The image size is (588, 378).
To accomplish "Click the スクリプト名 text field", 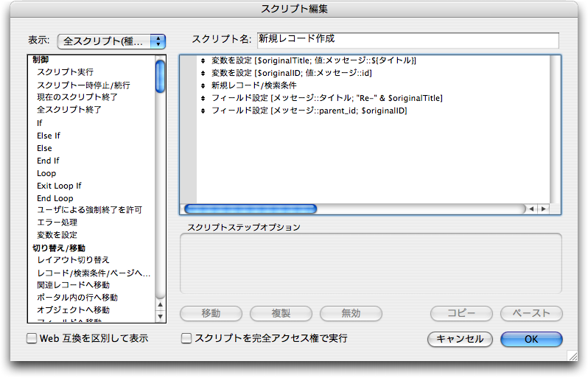I will click(x=407, y=40).
